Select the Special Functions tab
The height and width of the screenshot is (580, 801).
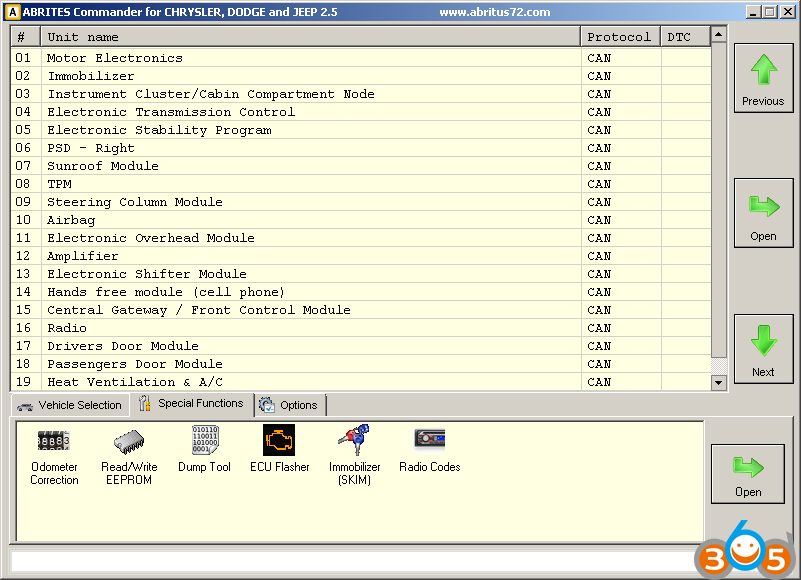point(192,404)
